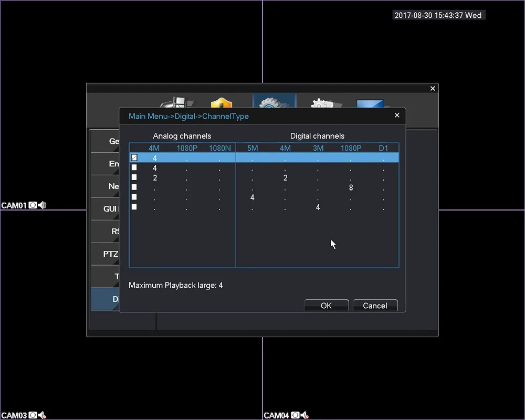The height and width of the screenshot is (420, 525).
Task: Click the value 8 under digital 1080P
Action: 351,187
